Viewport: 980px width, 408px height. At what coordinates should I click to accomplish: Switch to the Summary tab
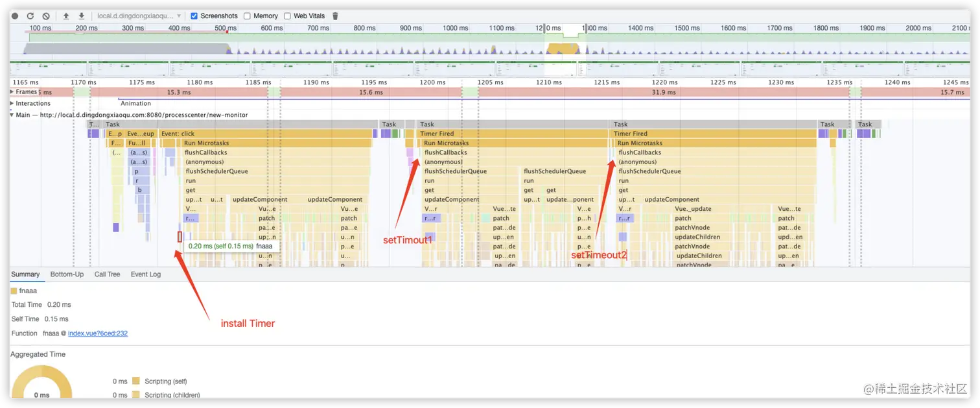click(x=25, y=274)
